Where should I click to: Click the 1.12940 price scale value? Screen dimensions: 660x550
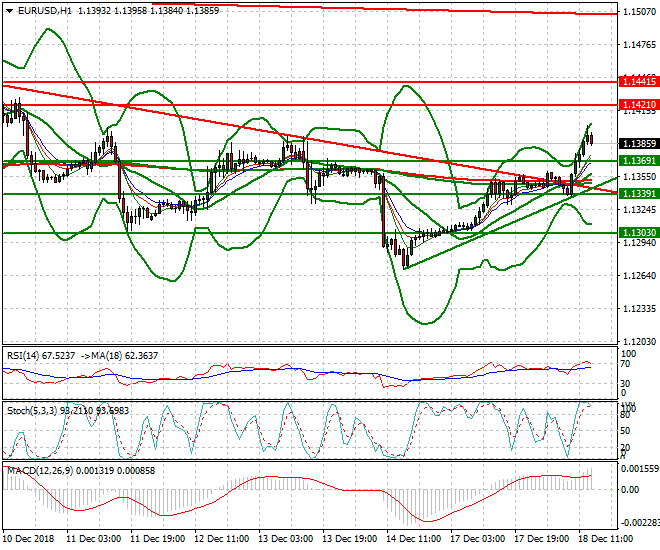tap(639, 243)
